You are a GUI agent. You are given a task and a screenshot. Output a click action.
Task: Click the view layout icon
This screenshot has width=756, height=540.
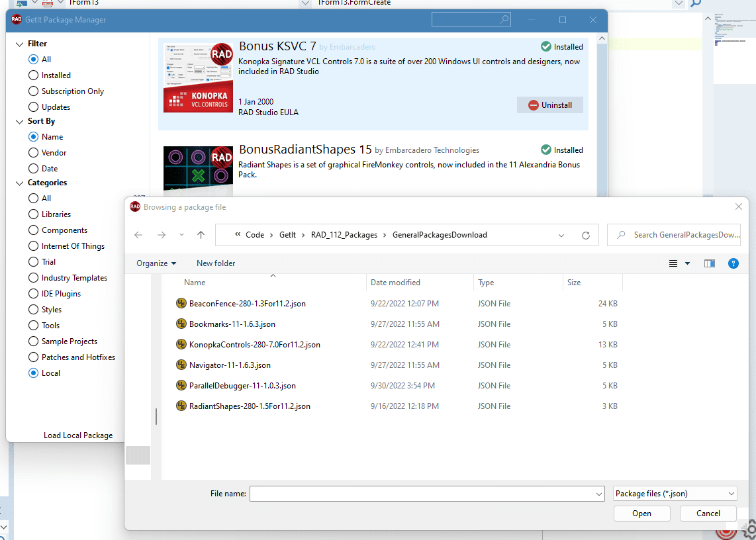click(673, 263)
